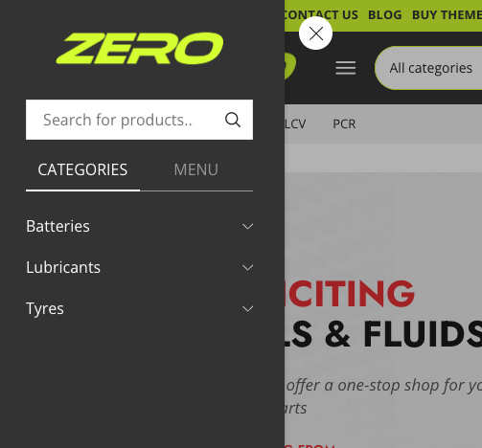Select the PCR category link

click(x=344, y=123)
